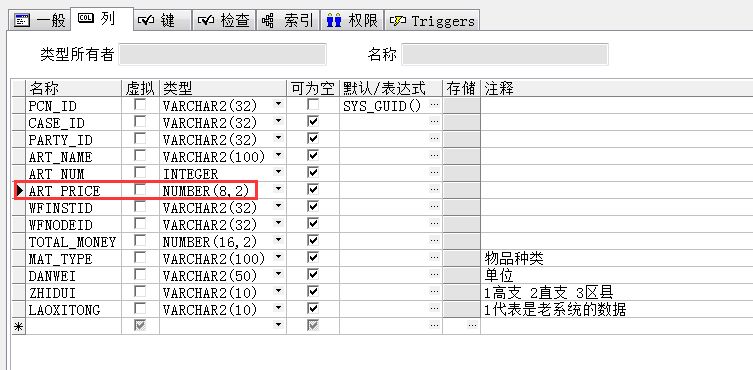Open the 一般 tab
Image resolution: width=753 pixels, height=370 pixels.
40,21
